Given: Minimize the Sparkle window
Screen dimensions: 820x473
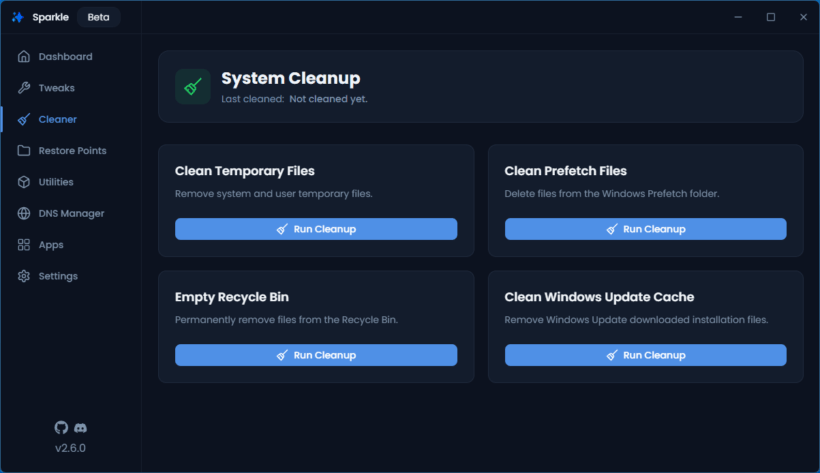Looking at the screenshot, I should [738, 17].
